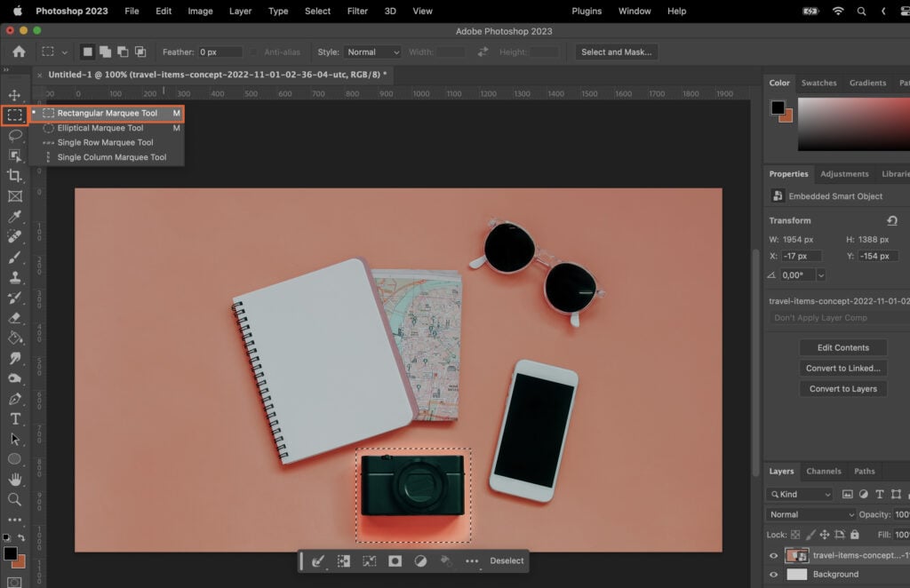This screenshot has width=910, height=588.
Task: Open the Kind filter dropdown in Layers panel
Action: pos(798,493)
